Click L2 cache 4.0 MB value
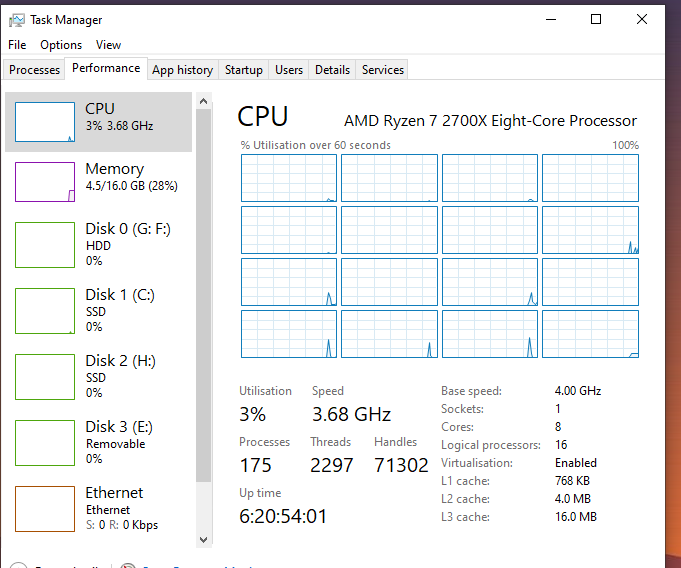The height and width of the screenshot is (568, 681). (x=572, y=499)
